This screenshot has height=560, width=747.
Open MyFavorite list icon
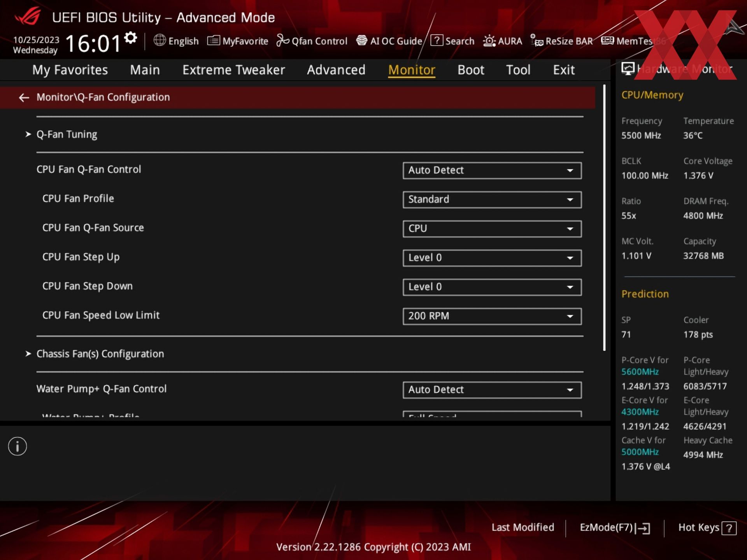(x=214, y=40)
